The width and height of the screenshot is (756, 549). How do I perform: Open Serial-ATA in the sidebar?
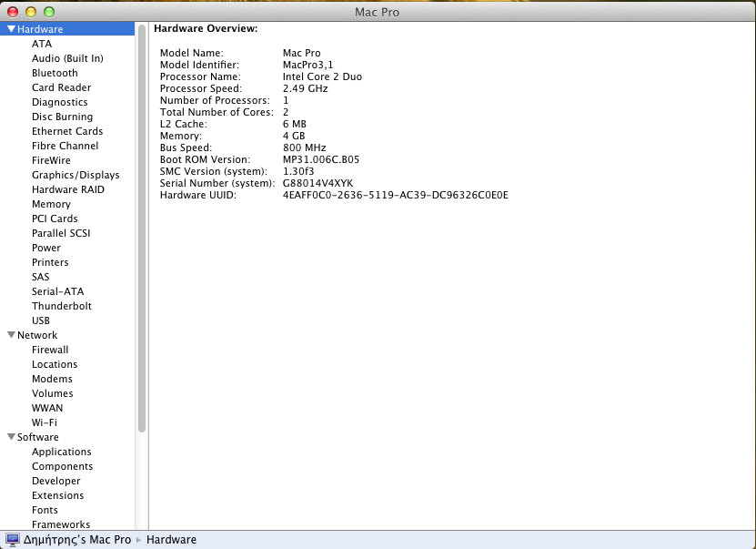(58, 291)
